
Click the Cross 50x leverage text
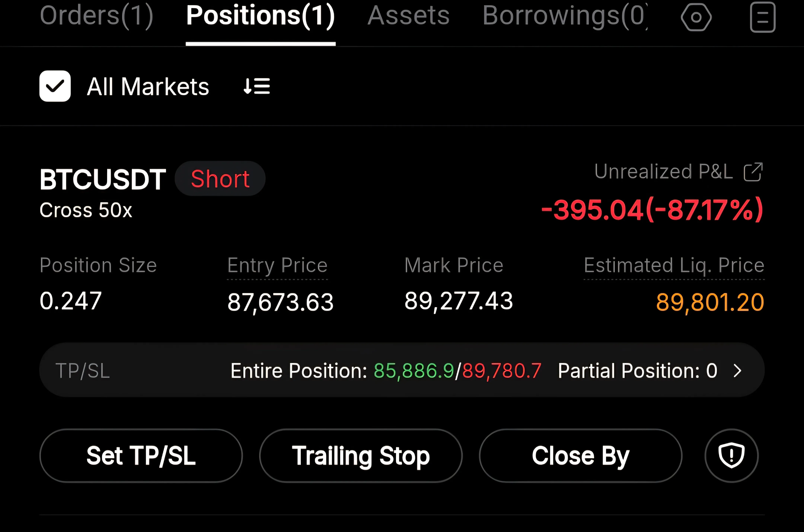click(x=86, y=210)
